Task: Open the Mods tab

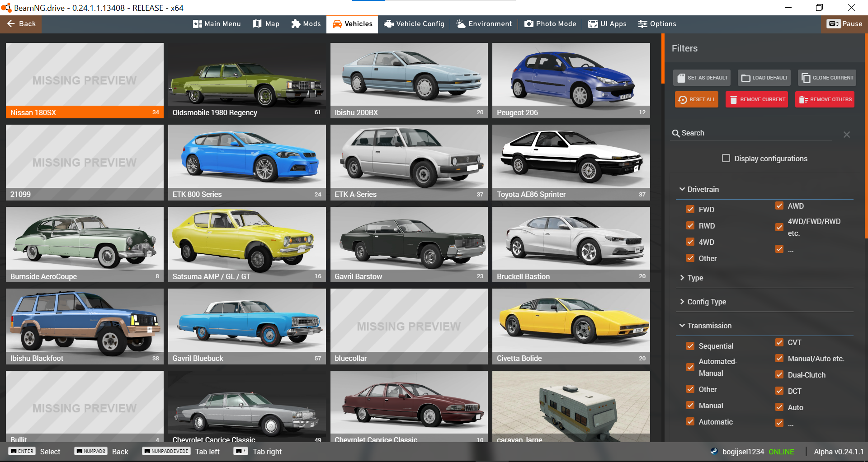Action: [306, 24]
